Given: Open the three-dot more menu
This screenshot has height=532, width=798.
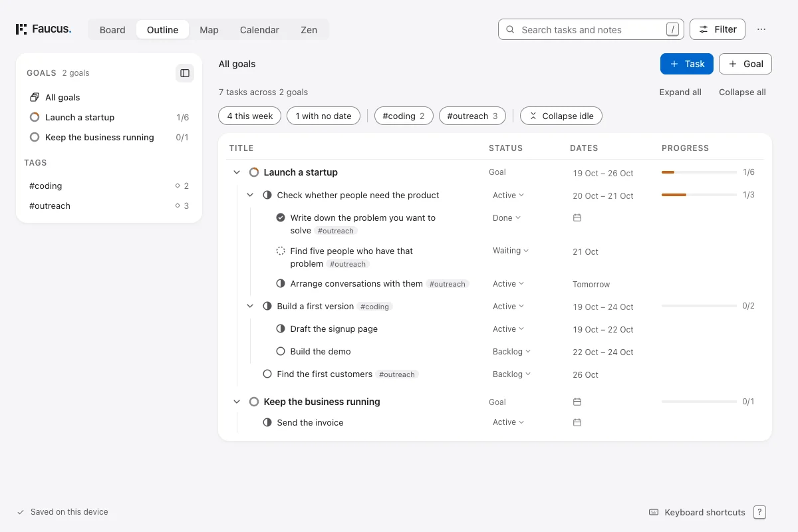Looking at the screenshot, I should (x=761, y=29).
